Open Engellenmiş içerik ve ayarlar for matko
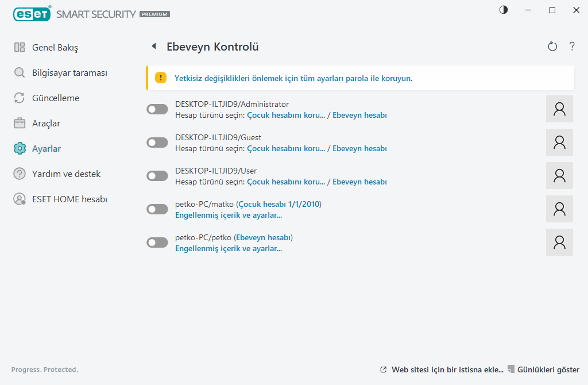The width and height of the screenshot is (588, 385). click(x=227, y=214)
